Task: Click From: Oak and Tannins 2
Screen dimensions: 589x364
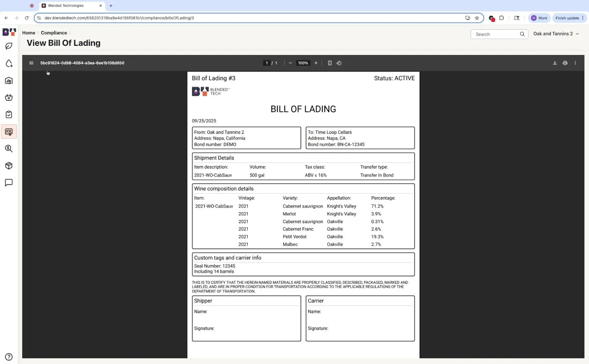Action: tap(219, 132)
